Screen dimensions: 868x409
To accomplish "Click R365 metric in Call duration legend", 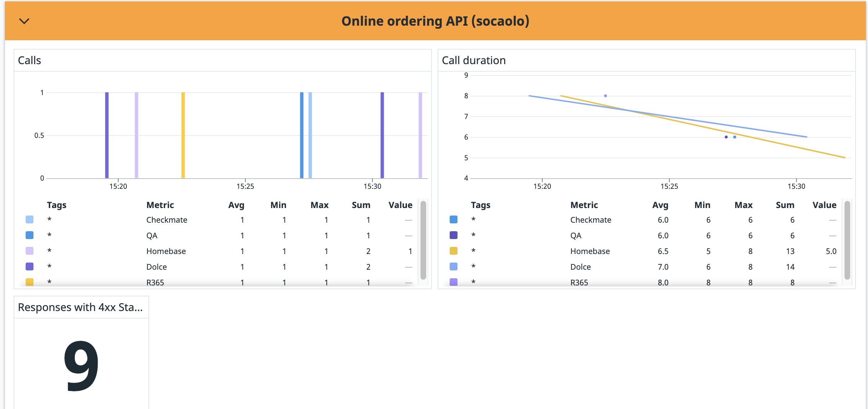I will pyautogui.click(x=579, y=283).
